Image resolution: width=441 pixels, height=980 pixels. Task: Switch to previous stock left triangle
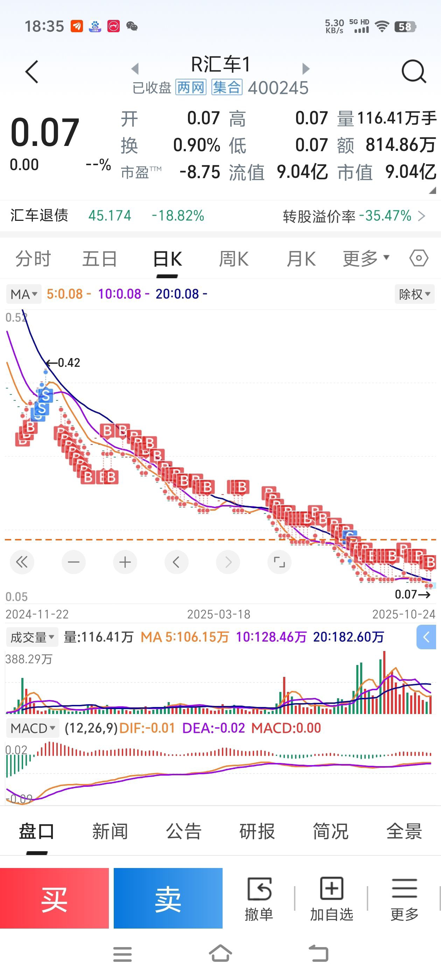click(135, 69)
